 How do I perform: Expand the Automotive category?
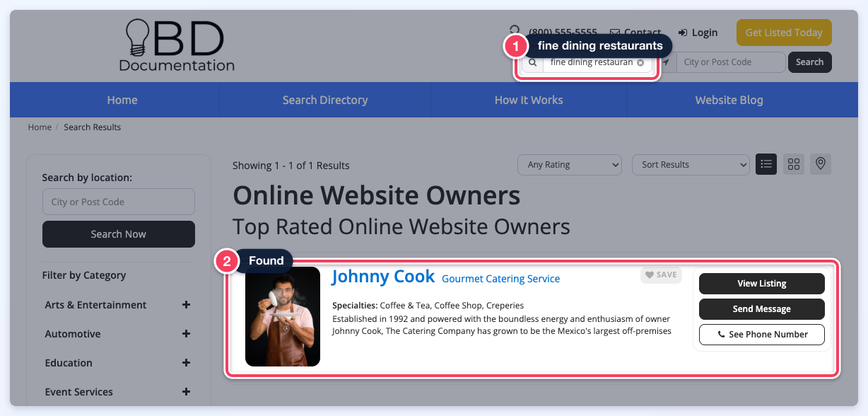pyautogui.click(x=186, y=334)
